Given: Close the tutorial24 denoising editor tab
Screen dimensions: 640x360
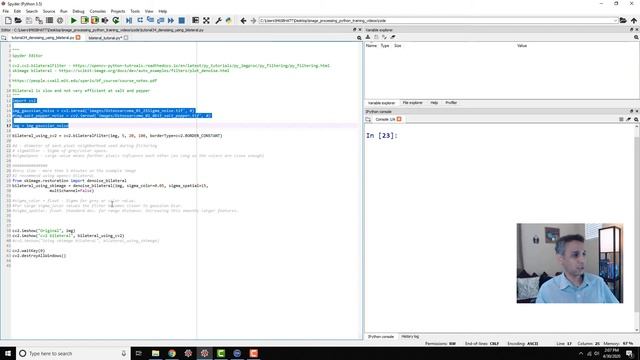Looking at the screenshot, I should [78, 38].
